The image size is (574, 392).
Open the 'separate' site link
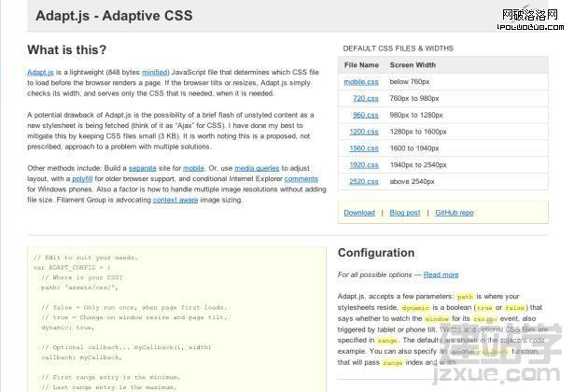[x=143, y=168]
